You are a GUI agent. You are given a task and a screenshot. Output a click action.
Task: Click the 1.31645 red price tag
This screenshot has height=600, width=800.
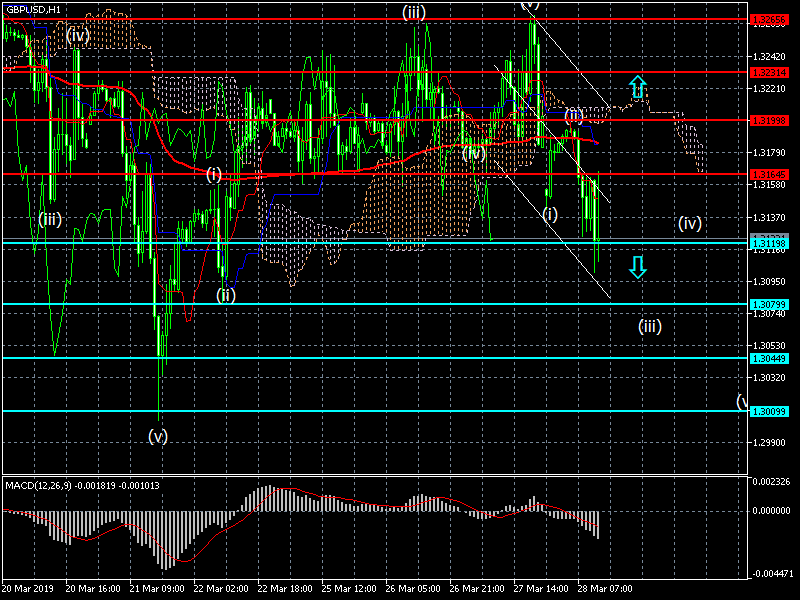(773, 174)
